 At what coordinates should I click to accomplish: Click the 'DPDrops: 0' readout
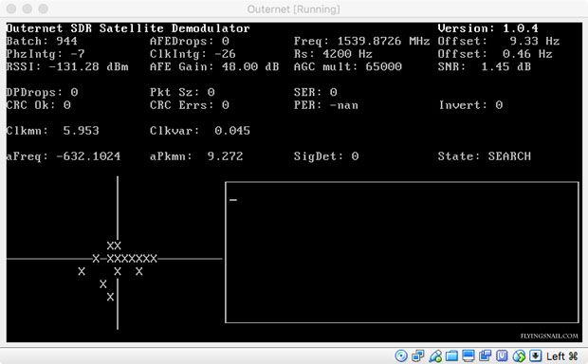click(x=42, y=92)
